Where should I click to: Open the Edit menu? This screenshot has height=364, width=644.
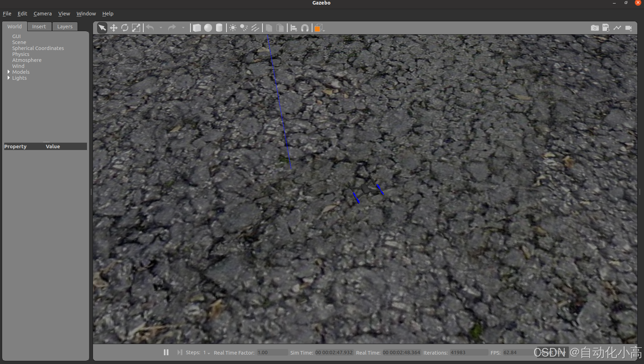[x=22, y=14]
